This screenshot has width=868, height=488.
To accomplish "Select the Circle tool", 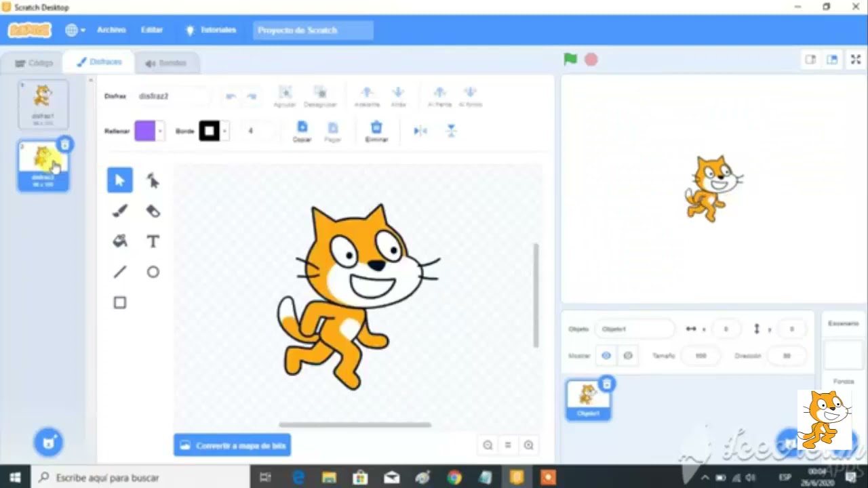I will click(x=153, y=272).
